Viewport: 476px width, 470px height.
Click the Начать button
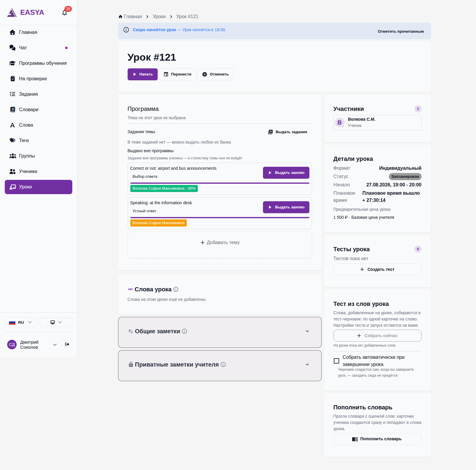(143, 74)
